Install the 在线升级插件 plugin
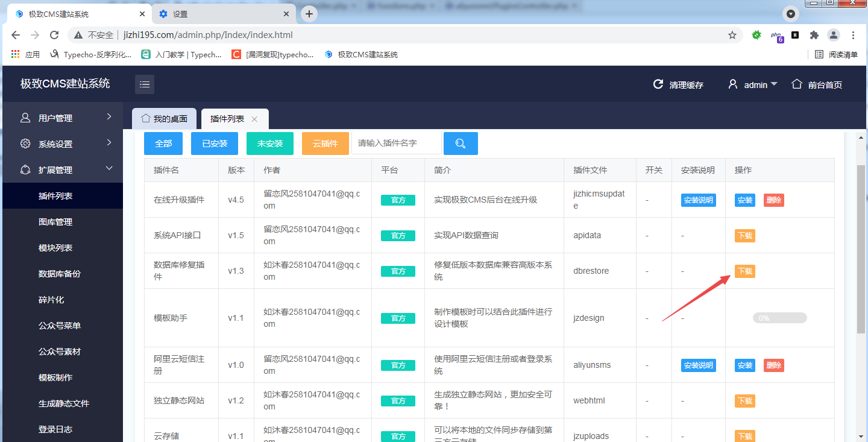The image size is (868, 442). click(744, 200)
